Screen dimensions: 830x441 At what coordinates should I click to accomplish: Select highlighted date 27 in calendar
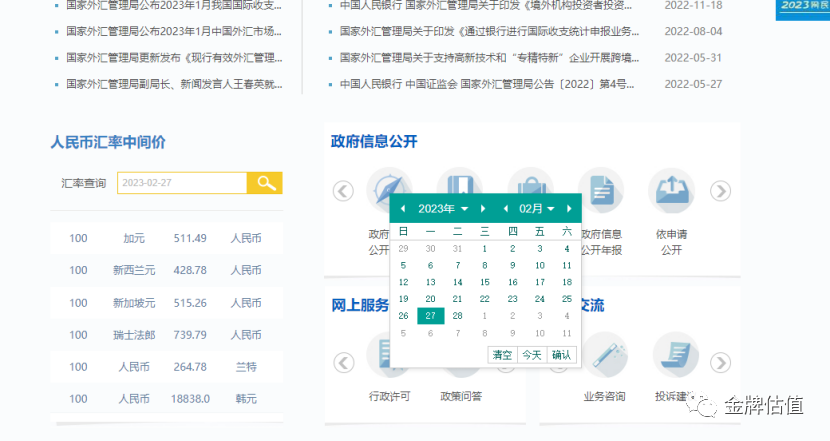[430, 316]
